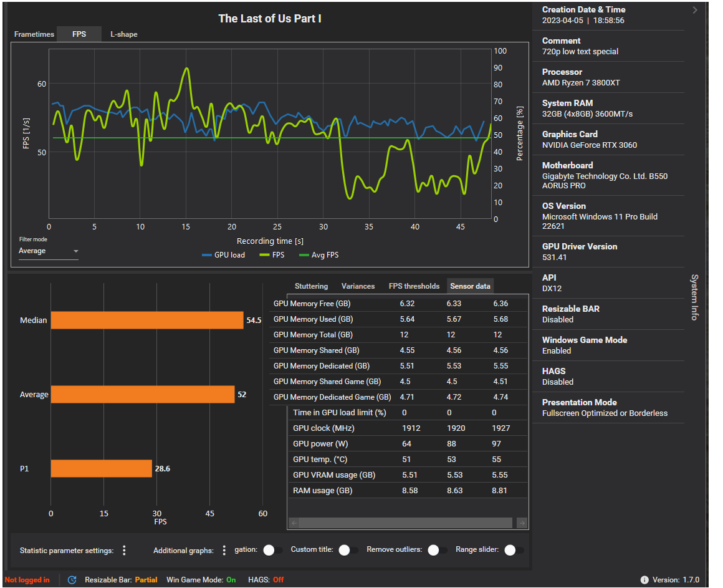This screenshot has height=588, width=723.
Task: Open the FPS thresholds tab
Action: tap(414, 286)
